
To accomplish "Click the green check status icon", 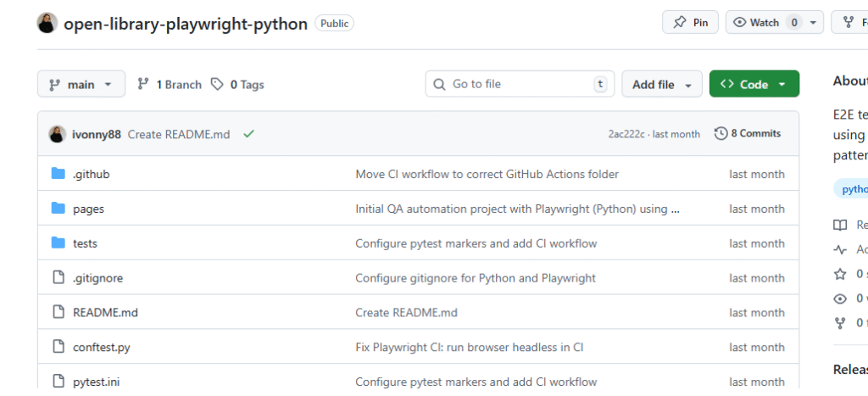I will pyautogui.click(x=248, y=133).
